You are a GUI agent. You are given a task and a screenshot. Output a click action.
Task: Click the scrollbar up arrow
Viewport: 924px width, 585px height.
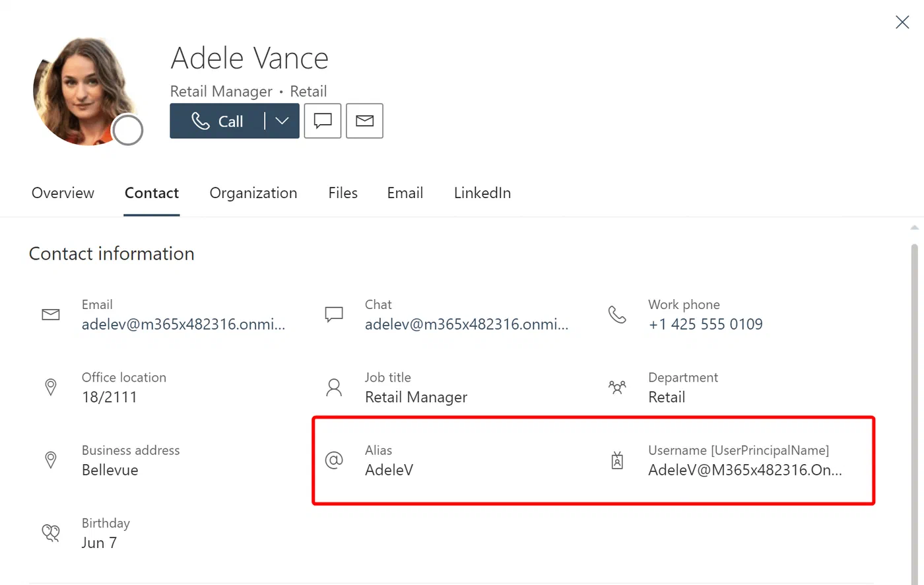(914, 228)
